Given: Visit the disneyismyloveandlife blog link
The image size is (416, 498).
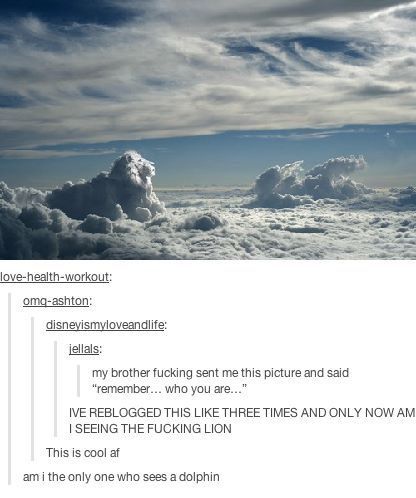Looking at the screenshot, I should 105,325.
